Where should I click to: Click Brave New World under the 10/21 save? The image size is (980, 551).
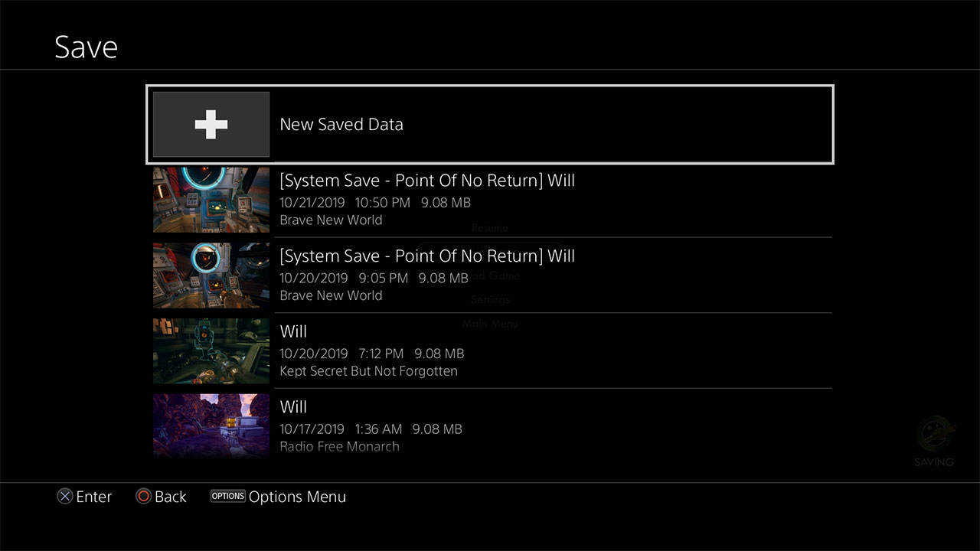click(x=331, y=220)
